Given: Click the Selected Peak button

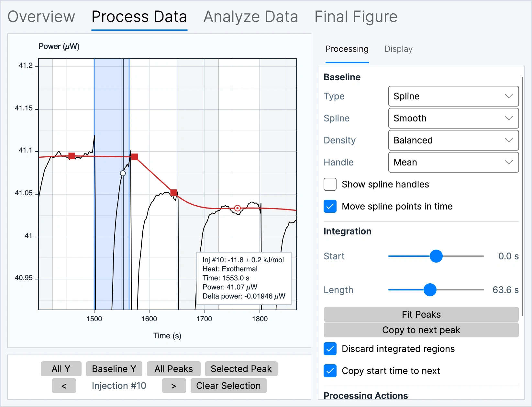Looking at the screenshot, I should [x=241, y=369].
